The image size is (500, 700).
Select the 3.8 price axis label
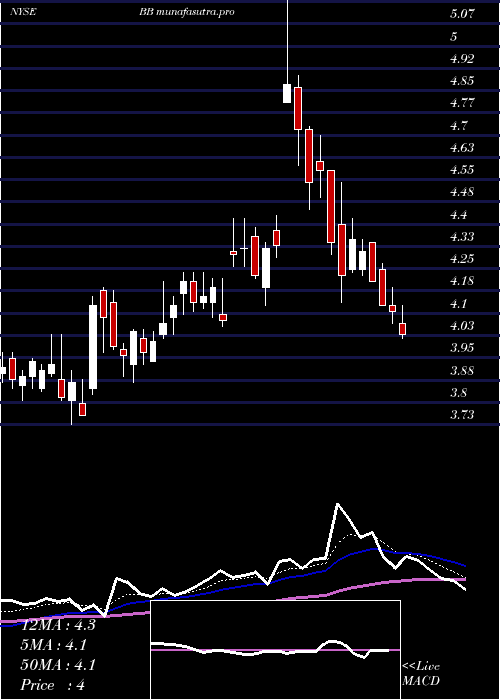pyautogui.click(x=458, y=393)
